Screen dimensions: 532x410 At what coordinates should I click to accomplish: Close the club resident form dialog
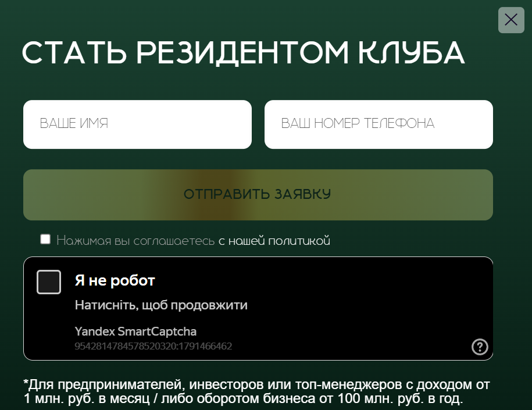(x=511, y=20)
